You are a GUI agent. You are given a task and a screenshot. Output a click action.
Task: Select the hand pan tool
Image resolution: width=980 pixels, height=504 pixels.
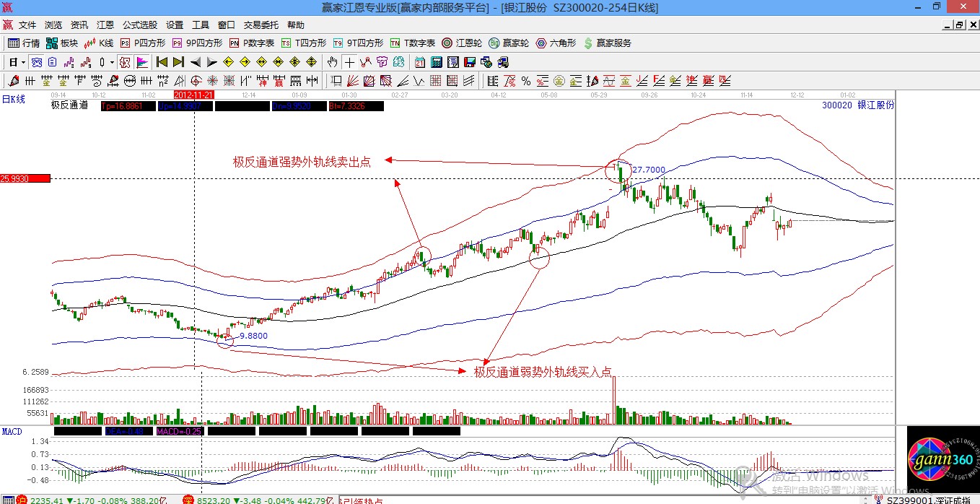point(333,62)
